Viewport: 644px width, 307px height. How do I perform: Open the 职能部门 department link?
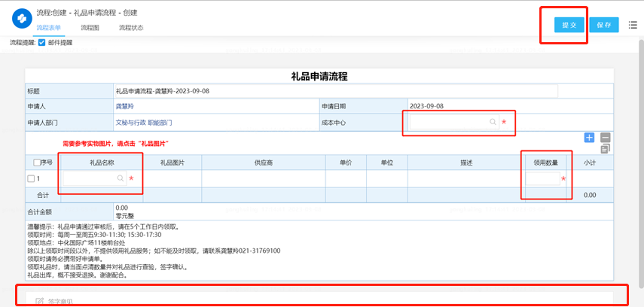coord(160,122)
